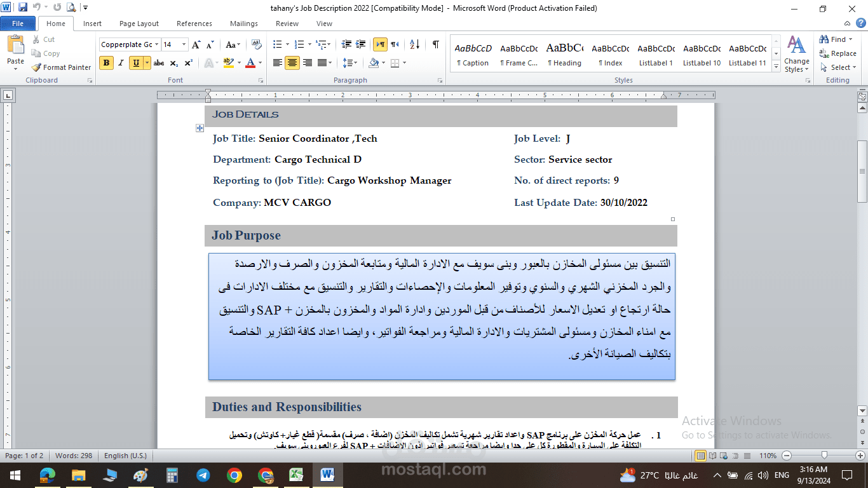Switch to Full Screen Reading view
The width and height of the screenshot is (868, 488).
712,456
